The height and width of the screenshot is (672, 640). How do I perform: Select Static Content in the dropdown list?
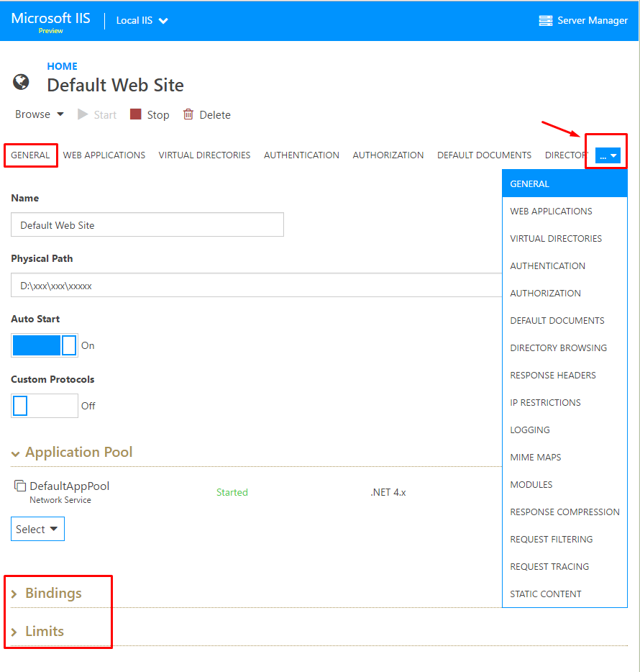click(564, 594)
